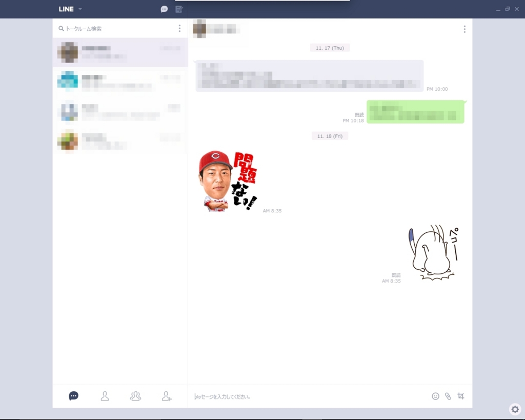
Task: Click the chat partner's profile picture
Action: coord(199,29)
